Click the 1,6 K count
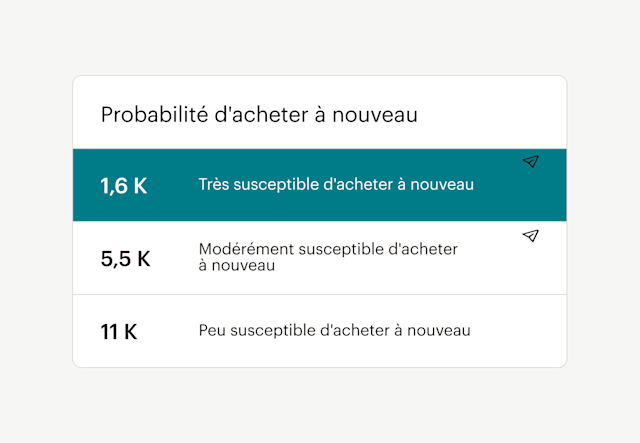 (124, 186)
